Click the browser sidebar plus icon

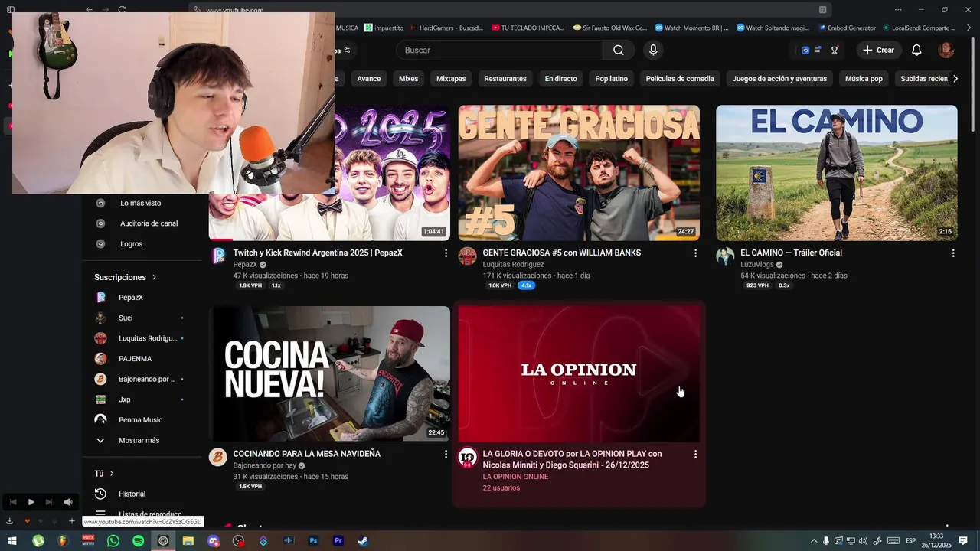(x=72, y=521)
